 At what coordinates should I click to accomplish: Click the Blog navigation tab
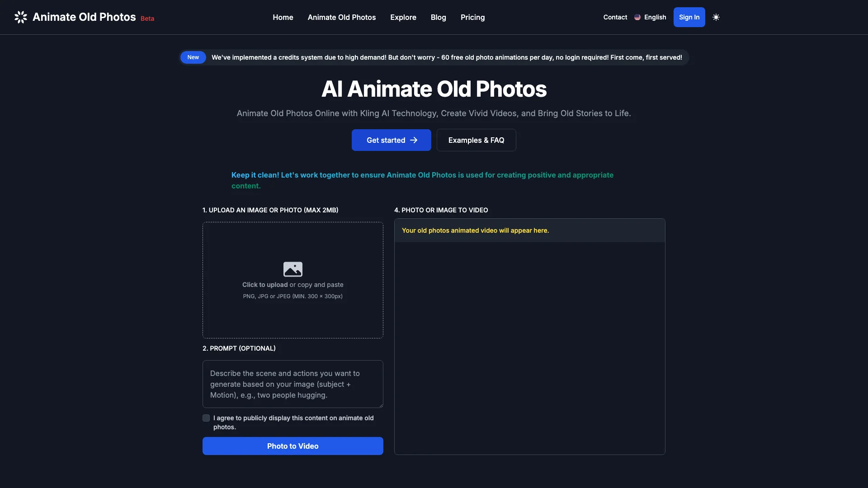[438, 17]
